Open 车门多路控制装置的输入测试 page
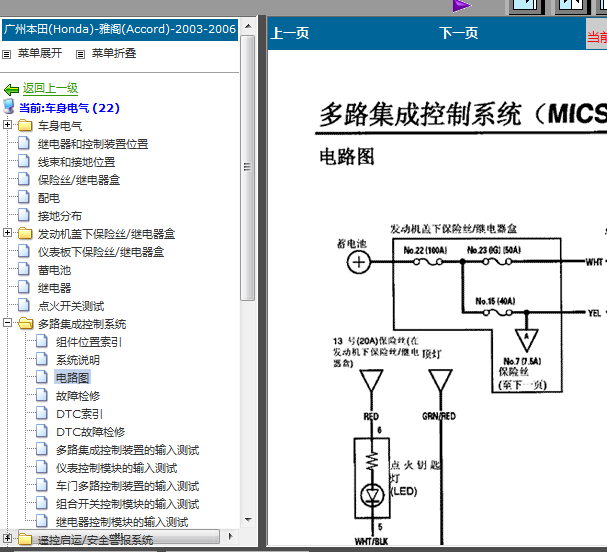607x552 pixels. point(127,486)
